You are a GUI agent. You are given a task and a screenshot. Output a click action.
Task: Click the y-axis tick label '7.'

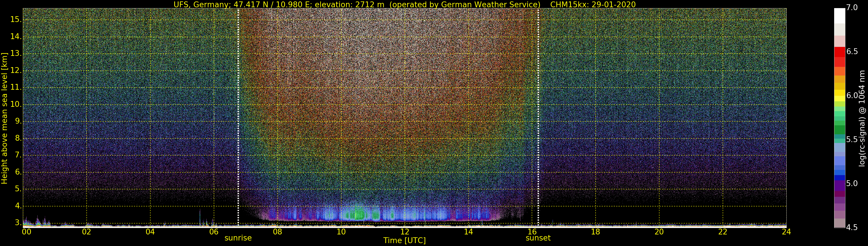18,155
